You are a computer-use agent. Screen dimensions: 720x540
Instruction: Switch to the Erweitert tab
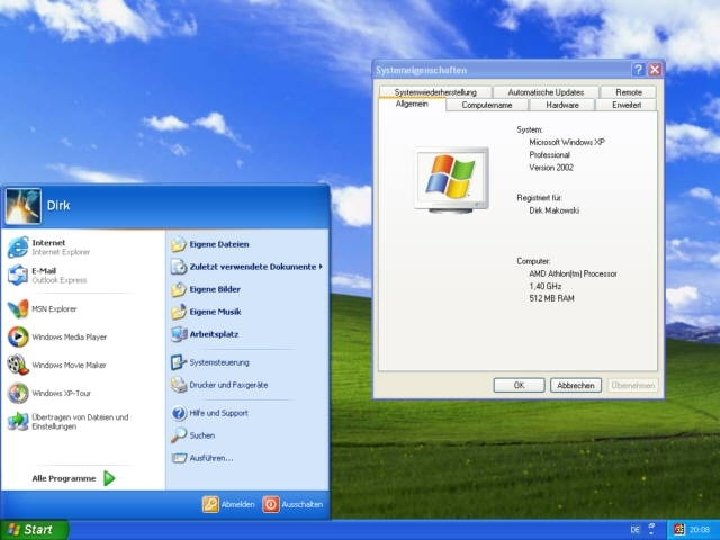click(626, 105)
